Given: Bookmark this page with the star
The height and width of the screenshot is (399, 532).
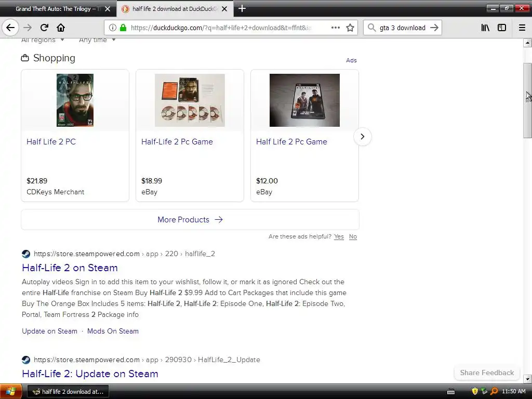Looking at the screenshot, I should (350, 28).
